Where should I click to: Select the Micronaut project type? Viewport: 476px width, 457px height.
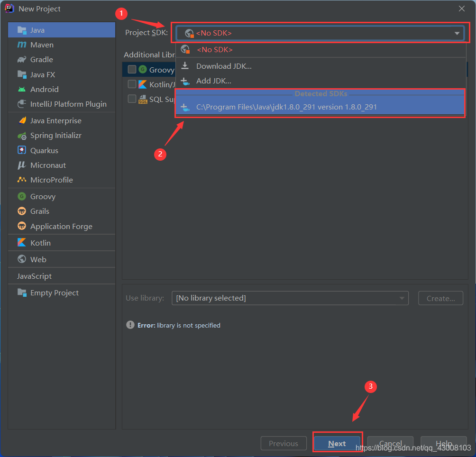coord(62,165)
